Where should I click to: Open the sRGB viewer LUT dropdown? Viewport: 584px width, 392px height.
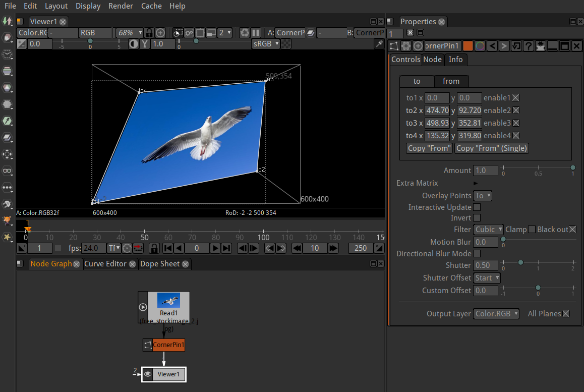tap(265, 44)
